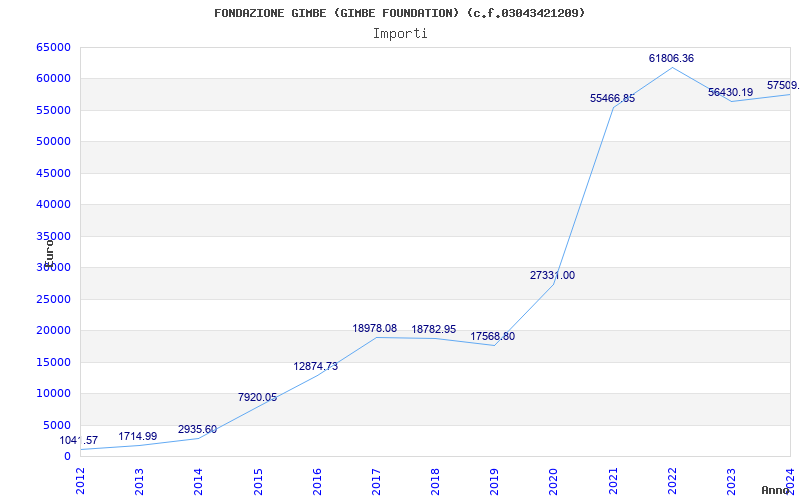This screenshot has width=800, height=500.
Task: Select the data label 27331.00
Action: [x=552, y=276]
